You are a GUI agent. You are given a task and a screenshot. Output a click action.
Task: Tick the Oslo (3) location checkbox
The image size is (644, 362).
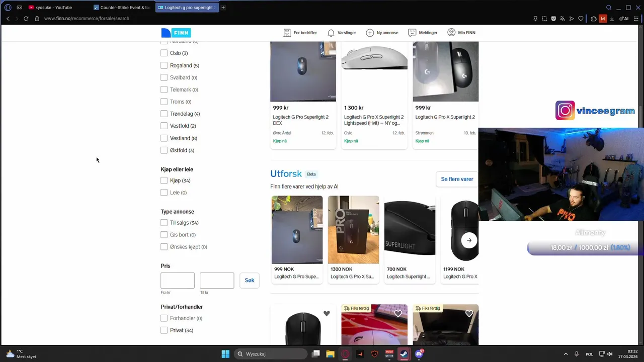pyautogui.click(x=164, y=53)
